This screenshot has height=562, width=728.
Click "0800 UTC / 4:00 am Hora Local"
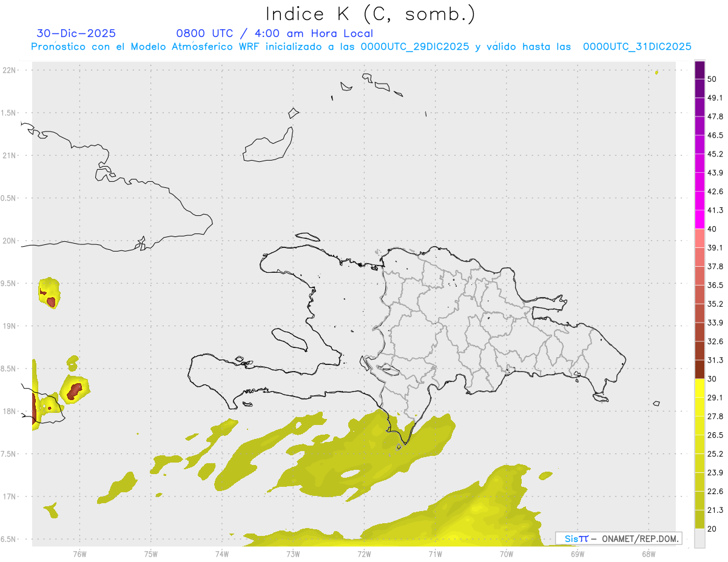point(275,33)
